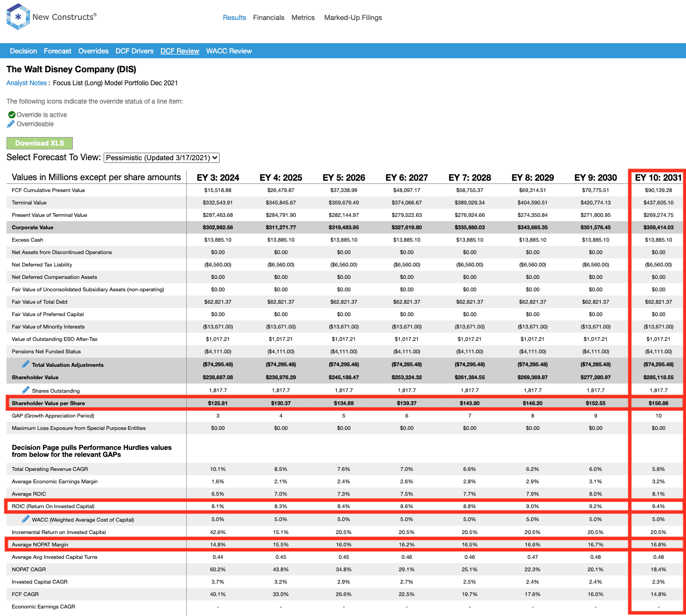Click the $437,605.10 Terminal Value cell
This screenshot has width=686, height=616.
[x=658, y=203]
